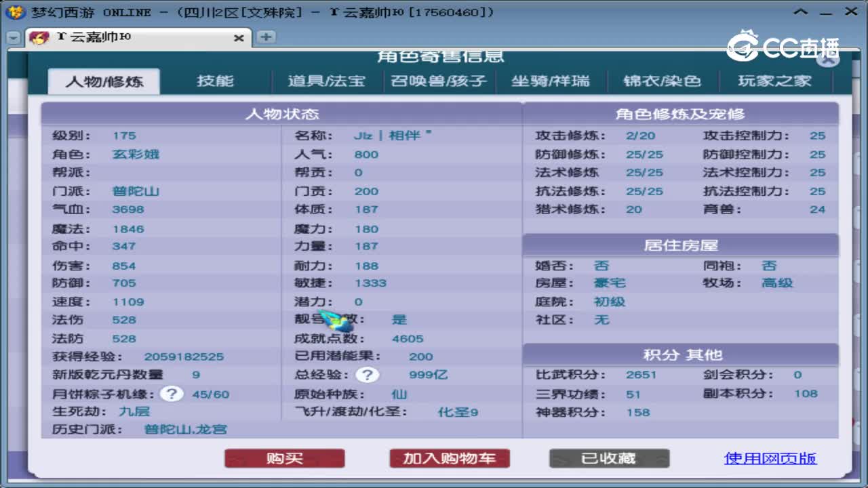
Task: Open the 坐骑/祥瑞 tab
Action: click(x=550, y=81)
